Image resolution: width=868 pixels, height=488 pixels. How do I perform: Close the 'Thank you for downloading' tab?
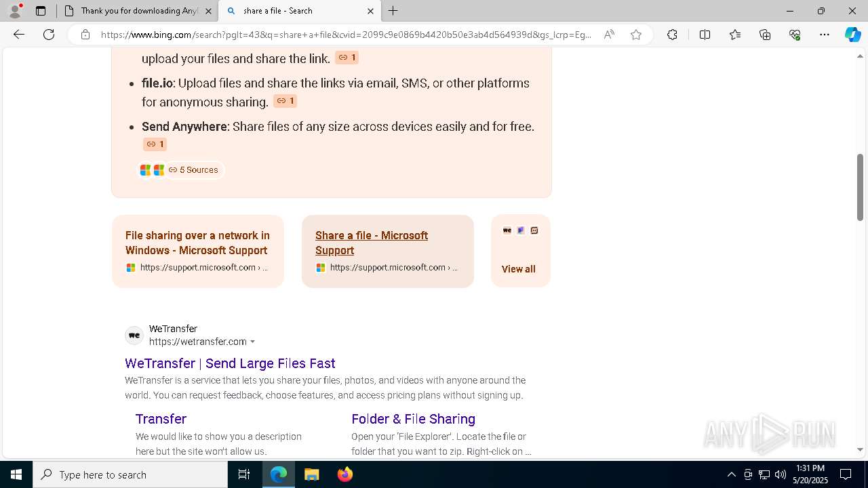208,11
